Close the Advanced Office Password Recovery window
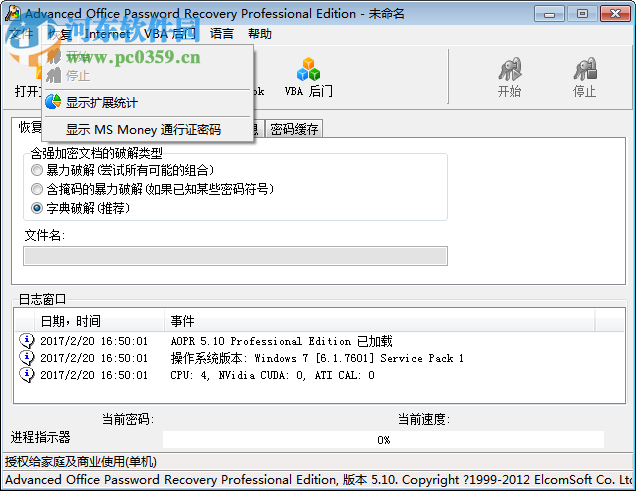Screen dimensions: 636x491 pyautogui.click(x=615, y=14)
